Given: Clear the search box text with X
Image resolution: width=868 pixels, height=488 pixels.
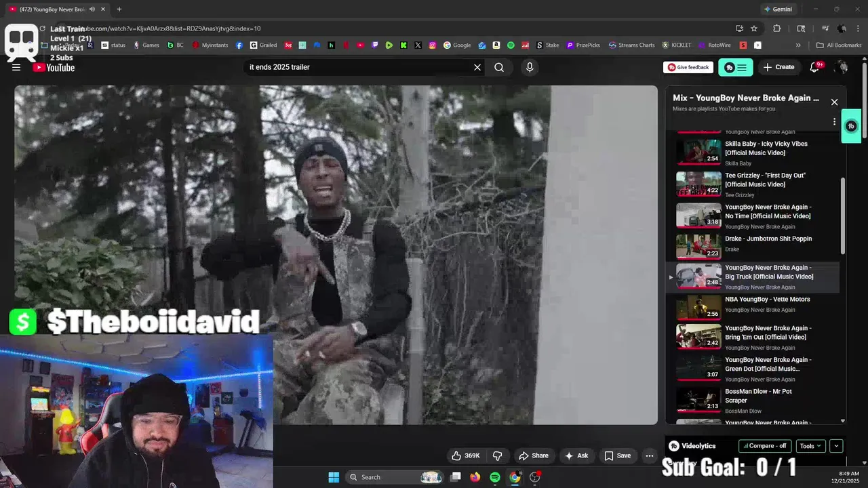Looking at the screenshot, I should point(477,67).
